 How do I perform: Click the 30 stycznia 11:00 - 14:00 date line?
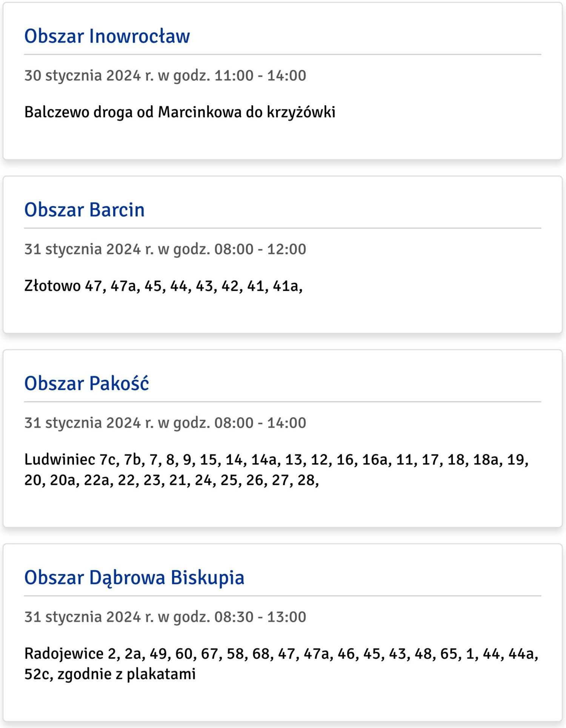click(x=165, y=75)
